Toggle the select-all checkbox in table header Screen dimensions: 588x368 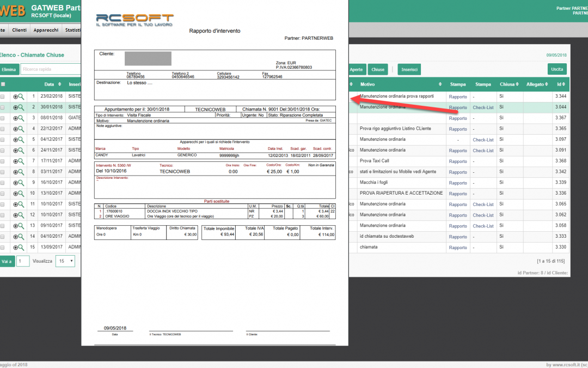pyautogui.click(x=3, y=85)
